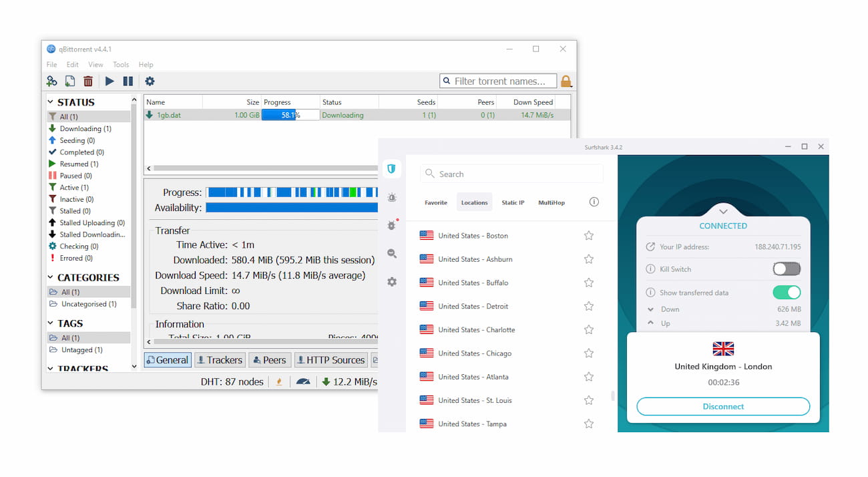
Task: Open qBittorrent options via the gear icon
Action: click(150, 81)
